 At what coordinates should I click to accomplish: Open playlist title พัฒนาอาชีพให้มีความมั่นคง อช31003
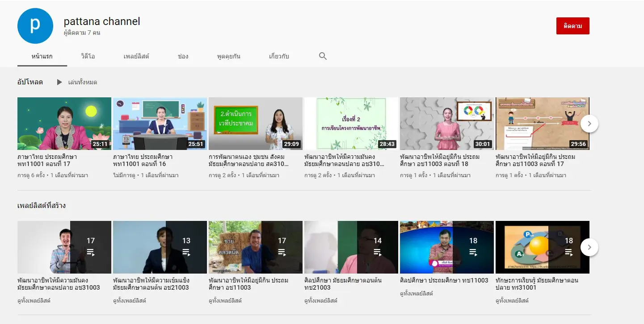click(x=59, y=284)
